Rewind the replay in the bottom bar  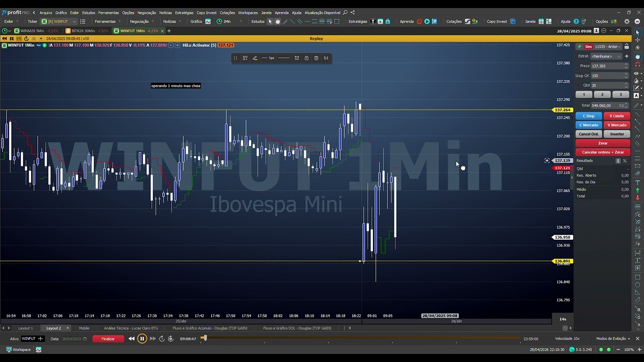pos(131,339)
